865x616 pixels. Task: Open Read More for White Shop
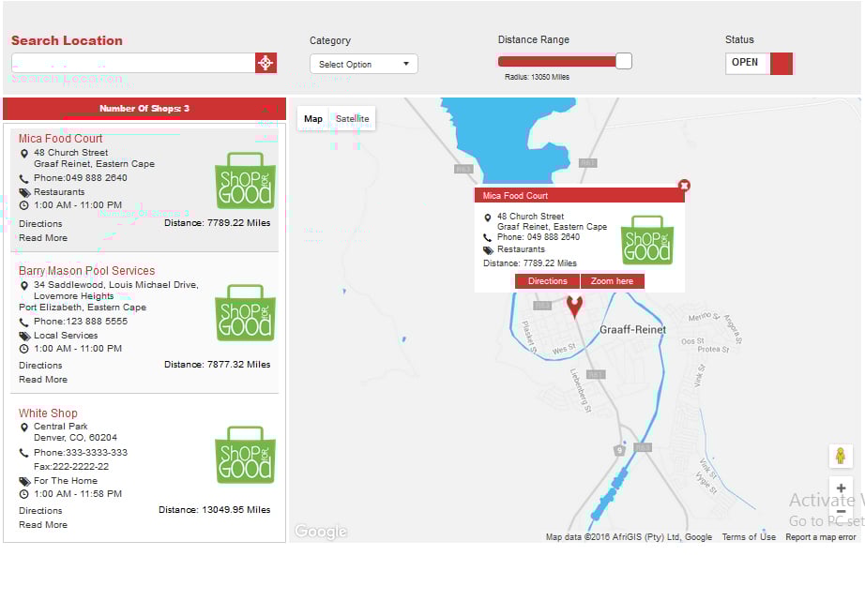[43, 525]
